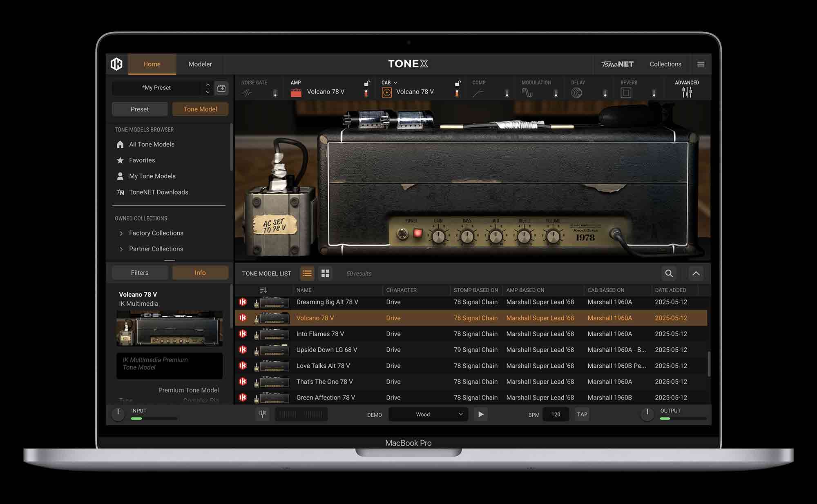Select the Preset tab
Image resolution: width=817 pixels, height=504 pixels.
coord(140,109)
